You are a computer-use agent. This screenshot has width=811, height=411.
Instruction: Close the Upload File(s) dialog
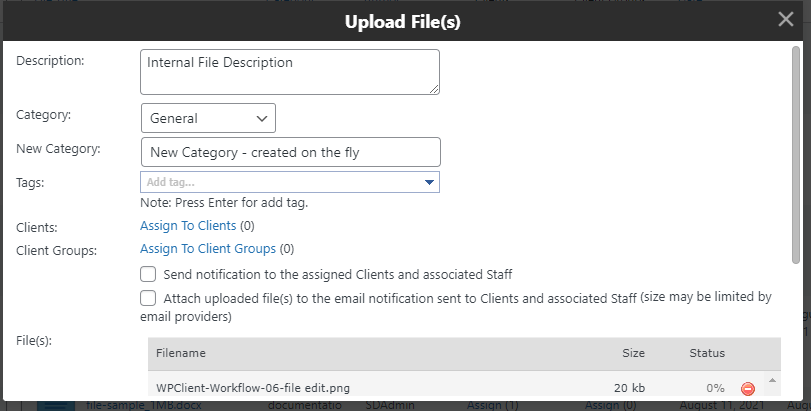point(786,19)
